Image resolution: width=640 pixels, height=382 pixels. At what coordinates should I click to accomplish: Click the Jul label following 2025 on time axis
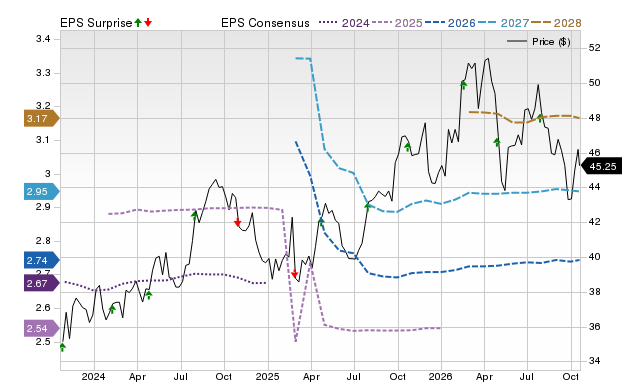tap(354, 376)
